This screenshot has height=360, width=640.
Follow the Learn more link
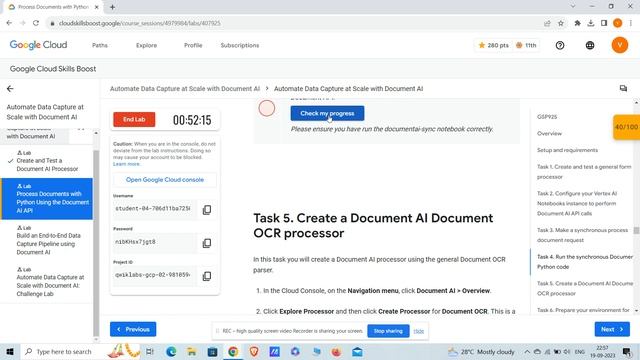pos(126,164)
